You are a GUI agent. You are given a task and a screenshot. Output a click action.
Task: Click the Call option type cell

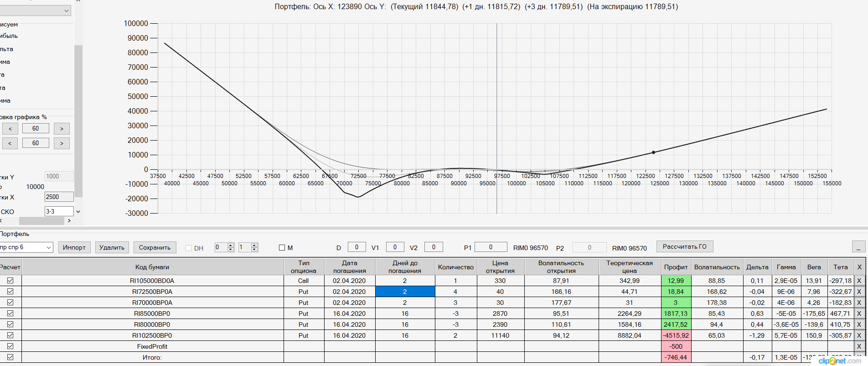coord(304,281)
